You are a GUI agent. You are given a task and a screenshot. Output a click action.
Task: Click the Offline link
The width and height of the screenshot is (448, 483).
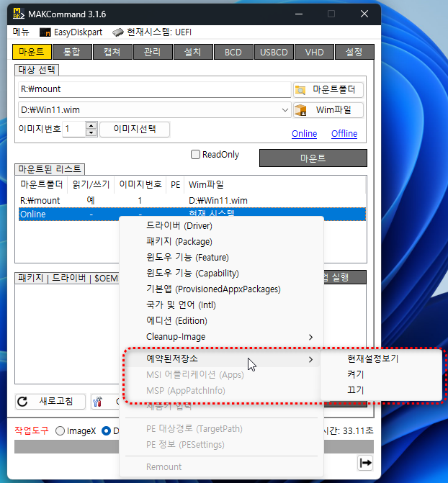tap(344, 134)
